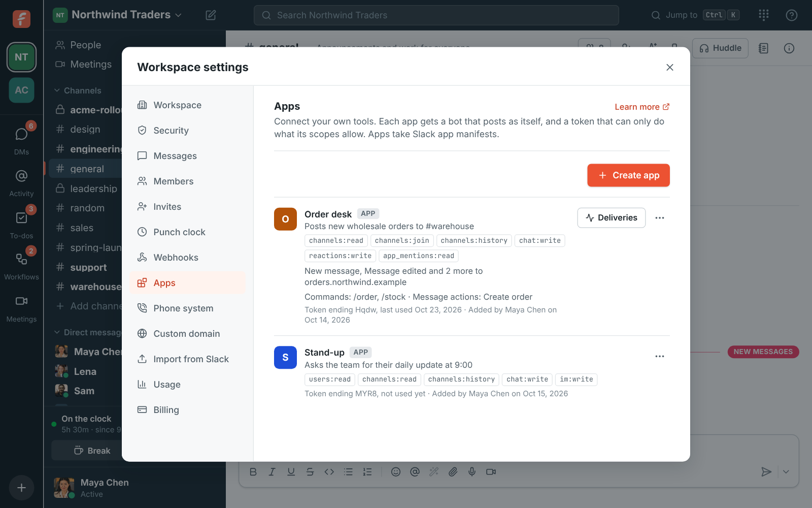Viewport: 812px width, 508px height.
Task: Collapse the Direct messages section
Action: (87, 332)
